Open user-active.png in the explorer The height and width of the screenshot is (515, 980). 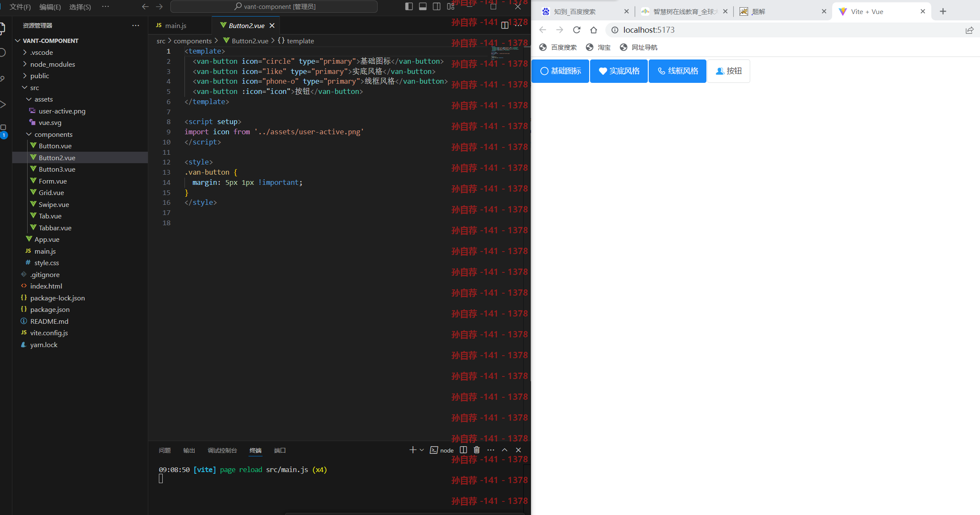(62, 111)
